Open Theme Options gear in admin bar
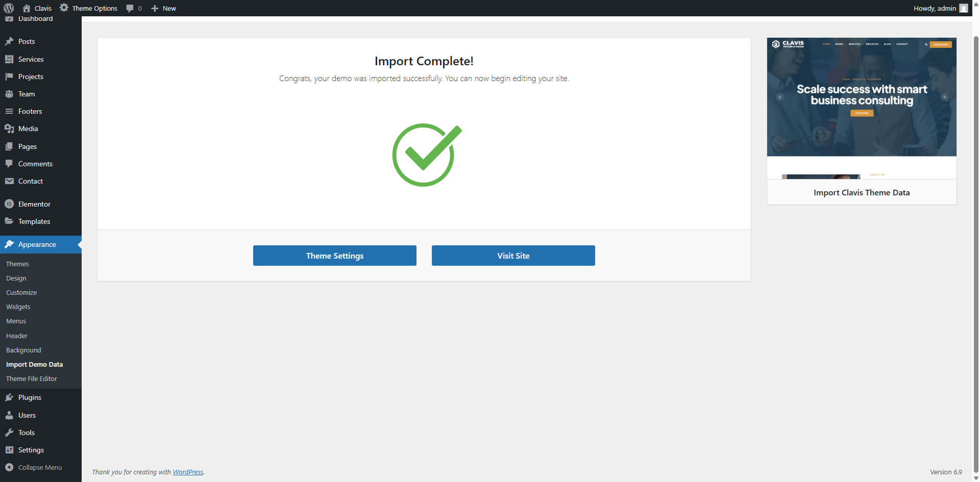The image size is (980, 482). point(64,8)
